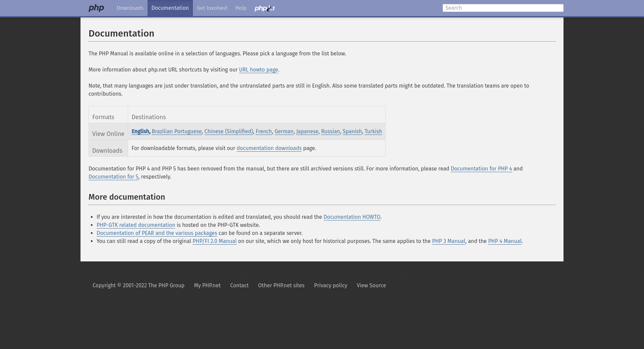644x349 pixels.
Task: Open the Chinese (Simplified) manual
Action: tap(228, 132)
